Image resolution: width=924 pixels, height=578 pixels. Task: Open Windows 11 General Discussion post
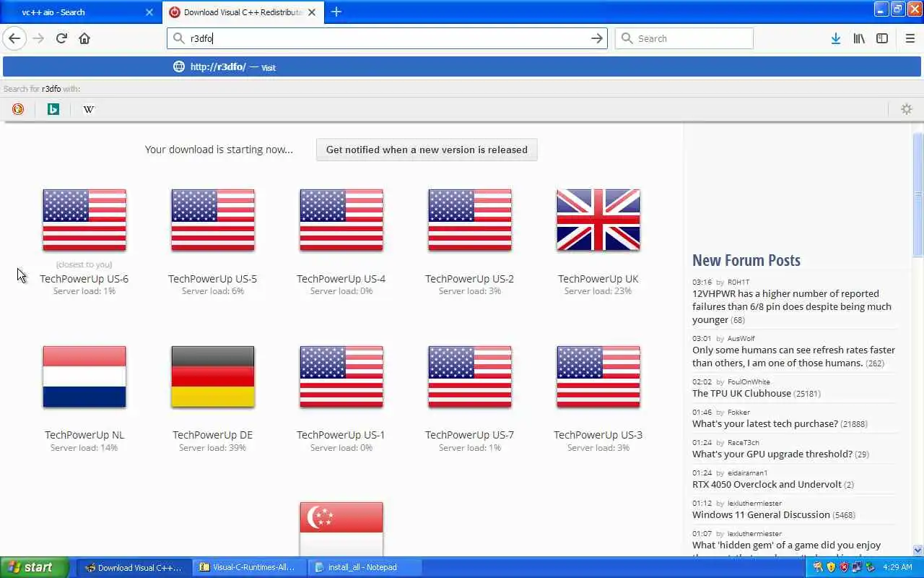(761, 515)
